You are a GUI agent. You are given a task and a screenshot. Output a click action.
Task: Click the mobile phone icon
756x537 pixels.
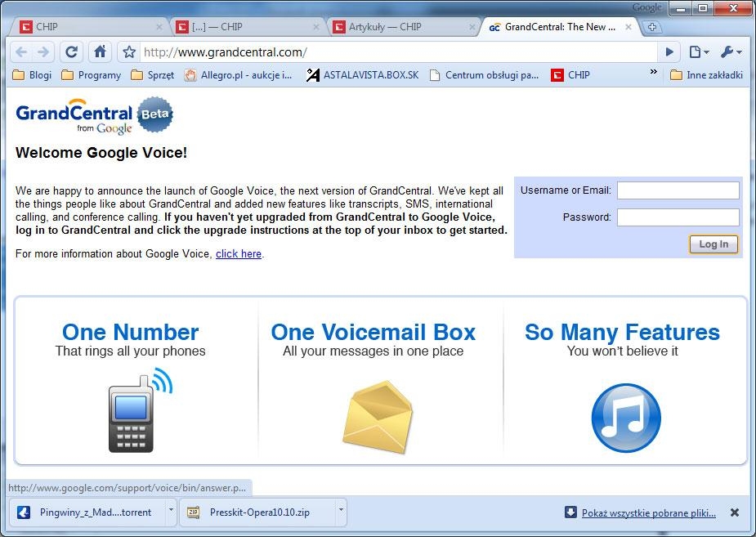tap(140, 410)
